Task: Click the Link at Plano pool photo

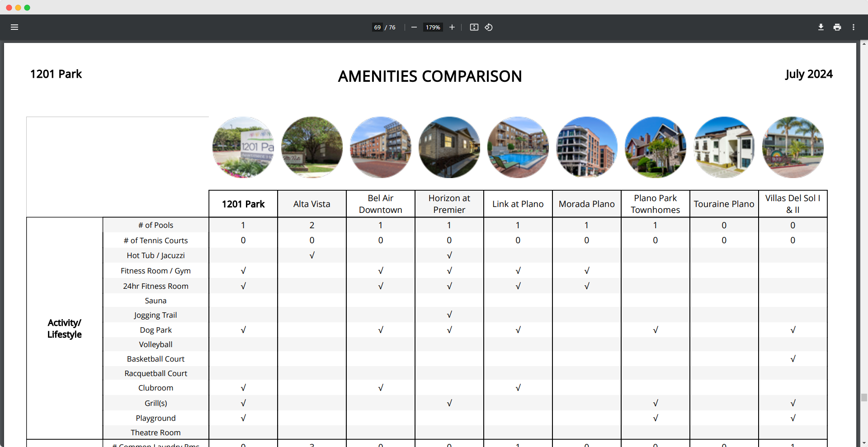Action: [x=518, y=147]
